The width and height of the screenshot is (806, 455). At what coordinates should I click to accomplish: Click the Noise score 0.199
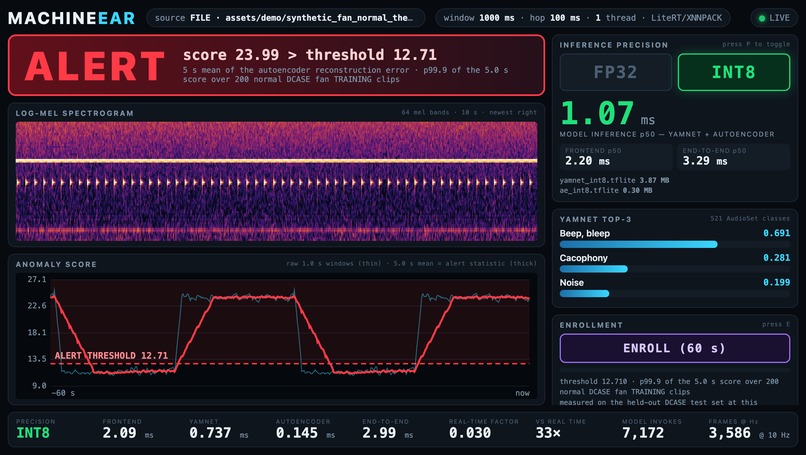(x=776, y=282)
